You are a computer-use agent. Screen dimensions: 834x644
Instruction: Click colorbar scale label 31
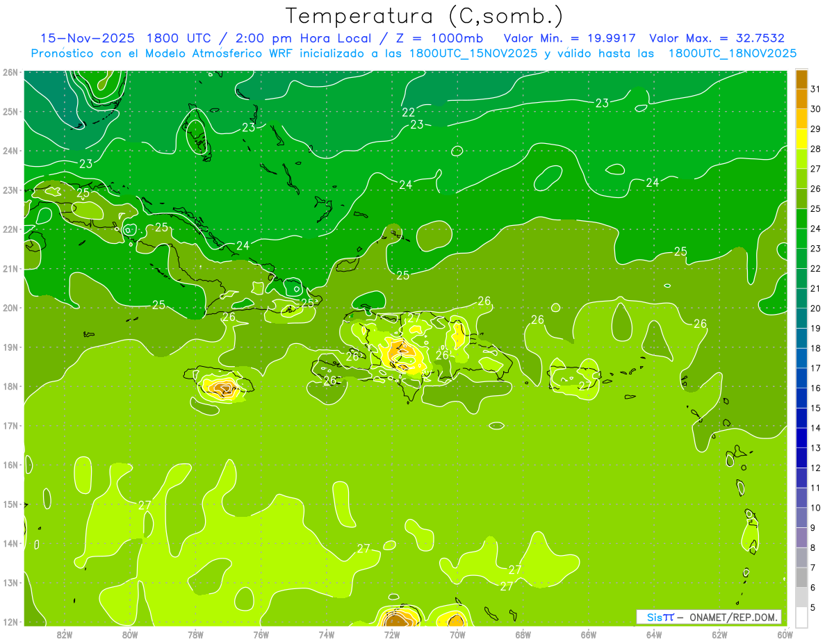click(815, 89)
